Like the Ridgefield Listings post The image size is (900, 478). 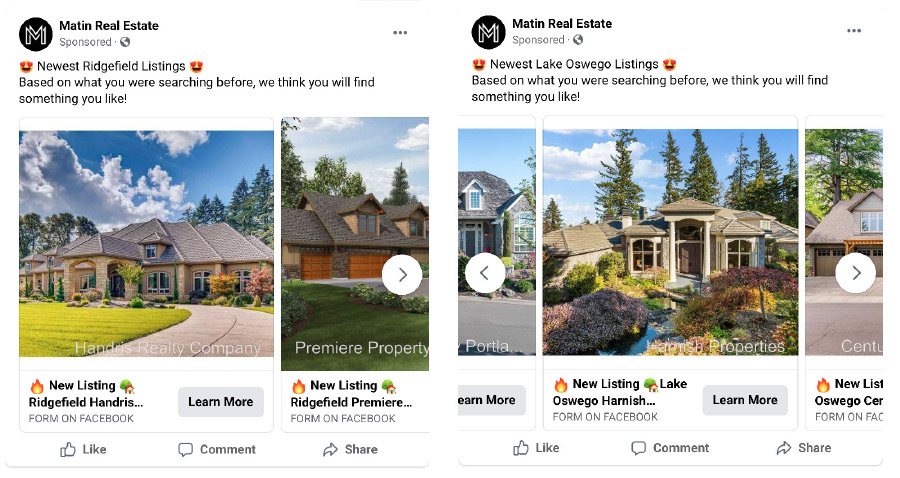pos(83,449)
